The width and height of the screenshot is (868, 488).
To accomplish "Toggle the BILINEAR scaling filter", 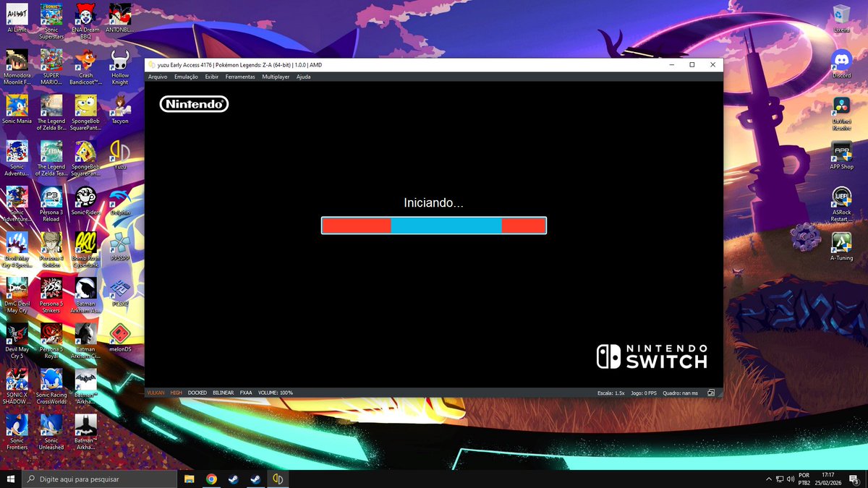I will (224, 393).
